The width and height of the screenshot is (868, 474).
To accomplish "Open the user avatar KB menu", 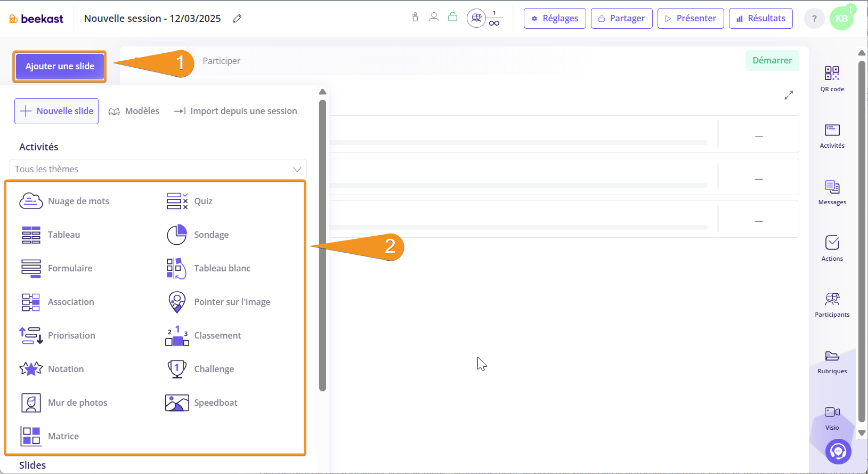I will click(841, 19).
